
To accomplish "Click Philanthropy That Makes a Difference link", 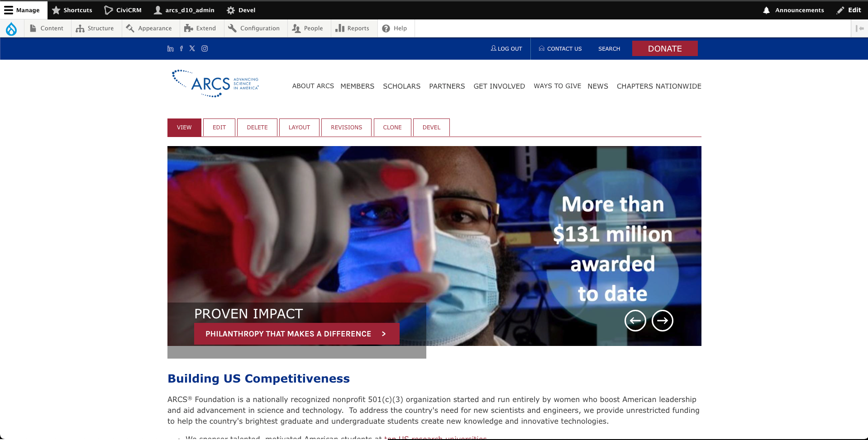I will pos(296,334).
